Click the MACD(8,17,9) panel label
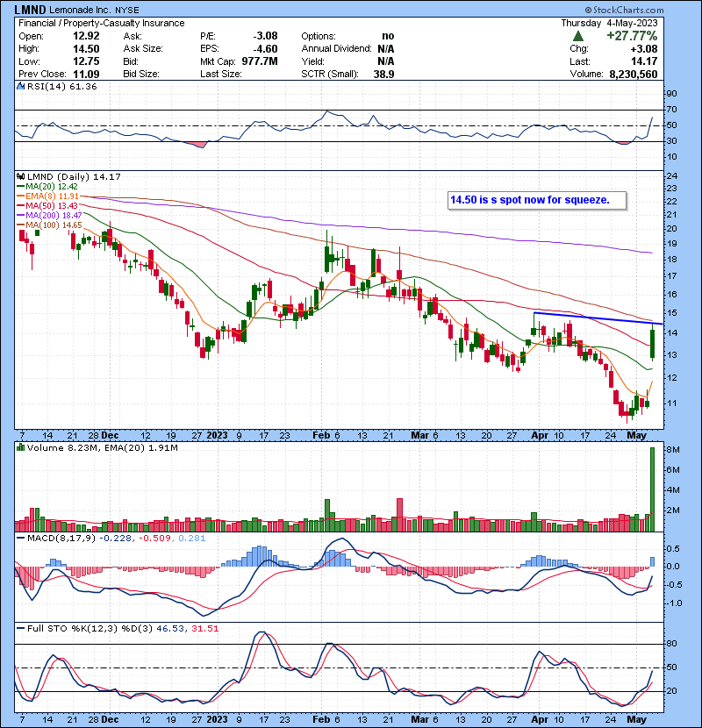Screen dimensions: 702x728 pyautogui.click(x=61, y=539)
